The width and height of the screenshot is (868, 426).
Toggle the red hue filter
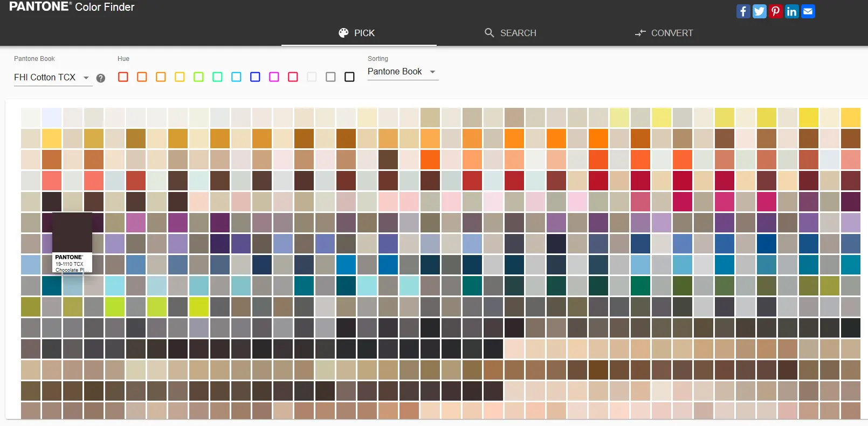tap(123, 77)
